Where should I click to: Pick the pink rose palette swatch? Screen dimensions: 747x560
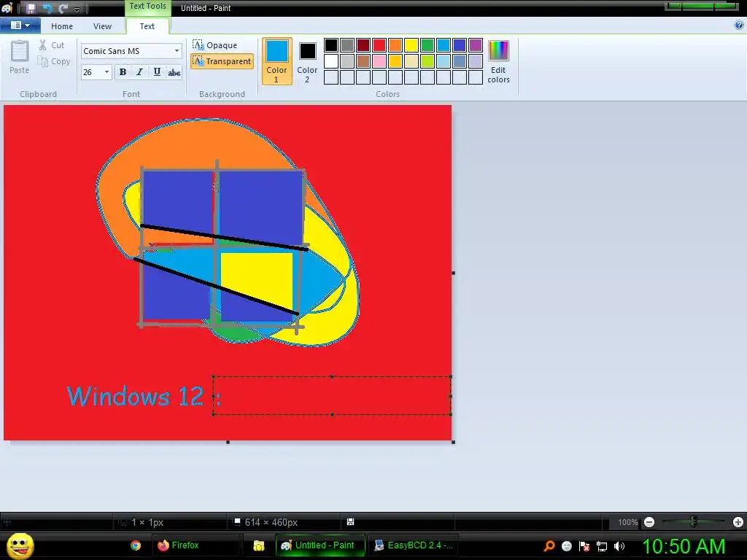tap(379, 61)
